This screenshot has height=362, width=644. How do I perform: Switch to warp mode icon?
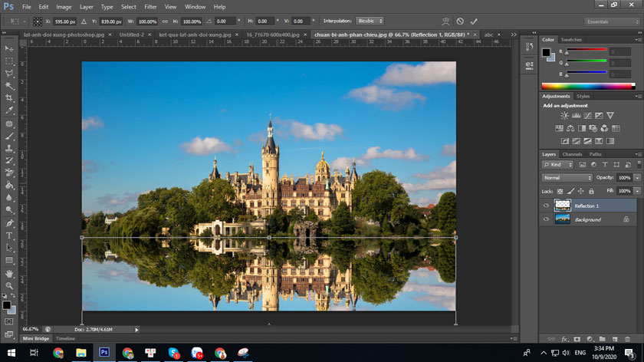click(445, 21)
